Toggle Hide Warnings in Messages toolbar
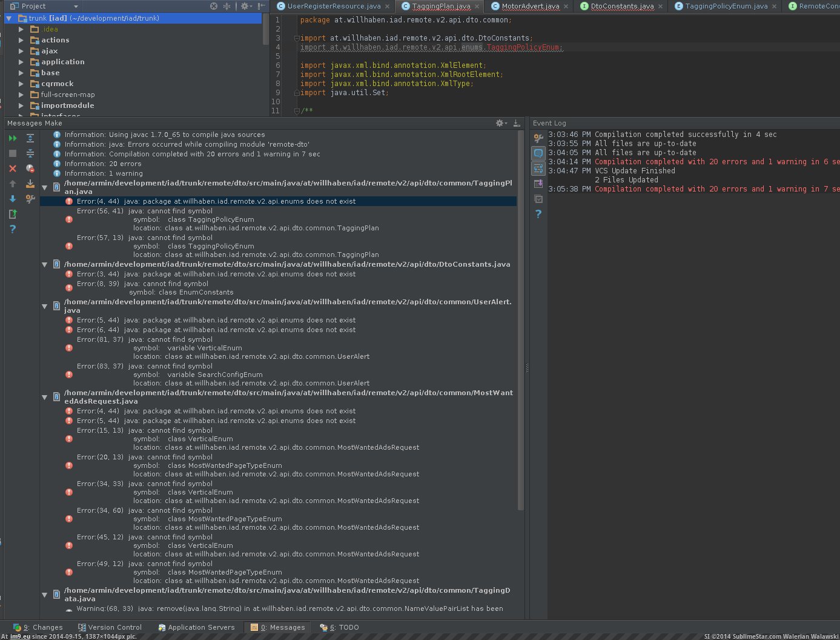Screen dimensions: 840x640 30,169
